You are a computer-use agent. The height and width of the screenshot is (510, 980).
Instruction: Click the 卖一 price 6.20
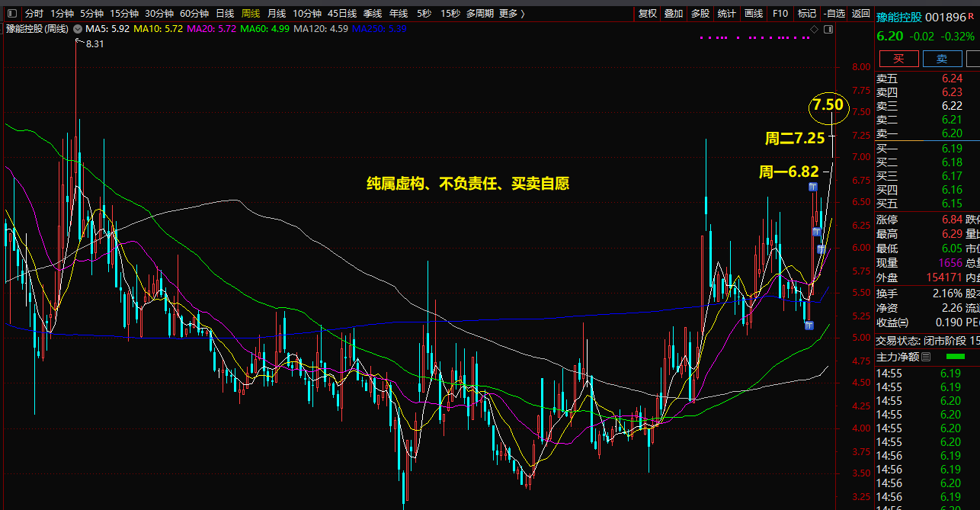(952, 133)
